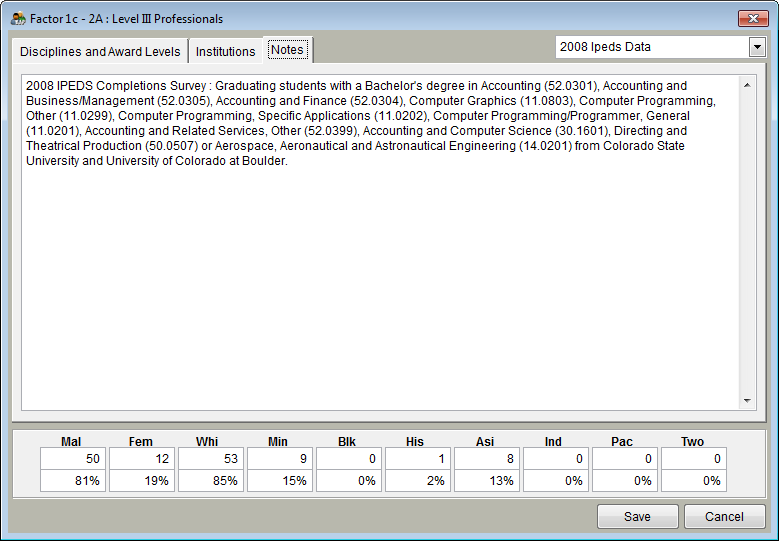Click the Asi count field showing 8
Image resolution: width=779 pixels, height=541 pixels.
[x=487, y=459]
